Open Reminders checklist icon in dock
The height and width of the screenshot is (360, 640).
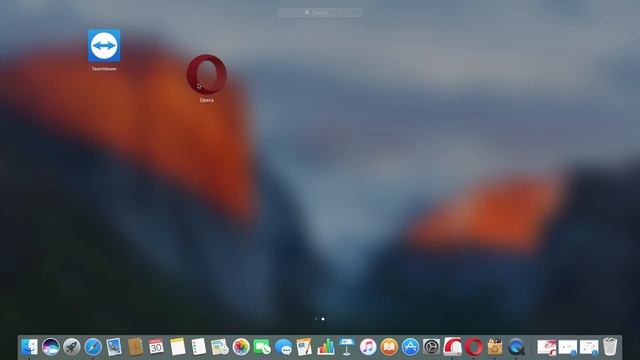(x=199, y=347)
